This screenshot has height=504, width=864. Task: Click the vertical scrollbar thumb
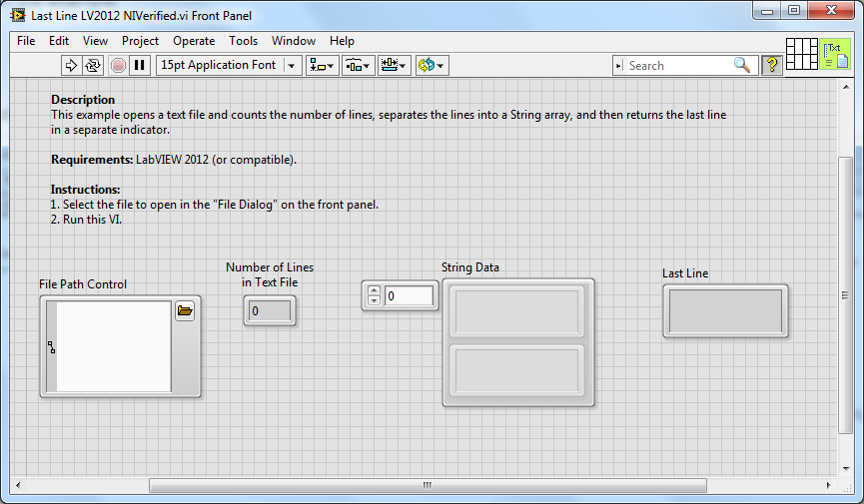pyautogui.click(x=846, y=295)
